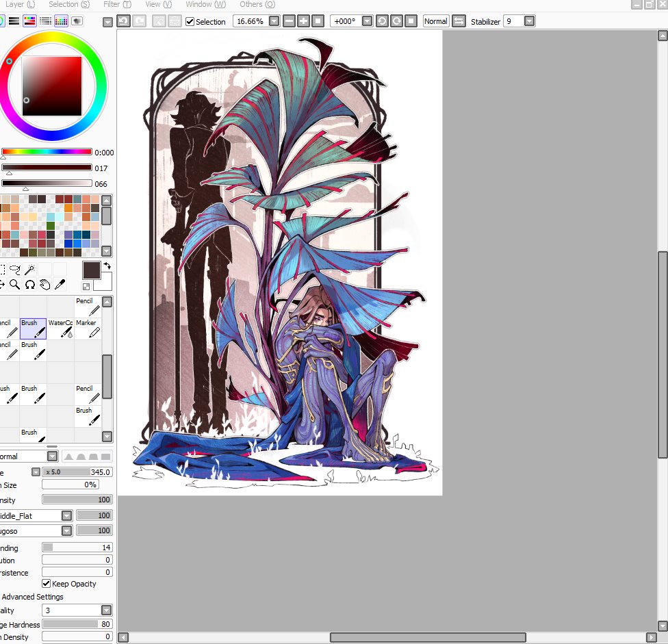Click the Undo button
668x644 pixels.
(x=124, y=21)
